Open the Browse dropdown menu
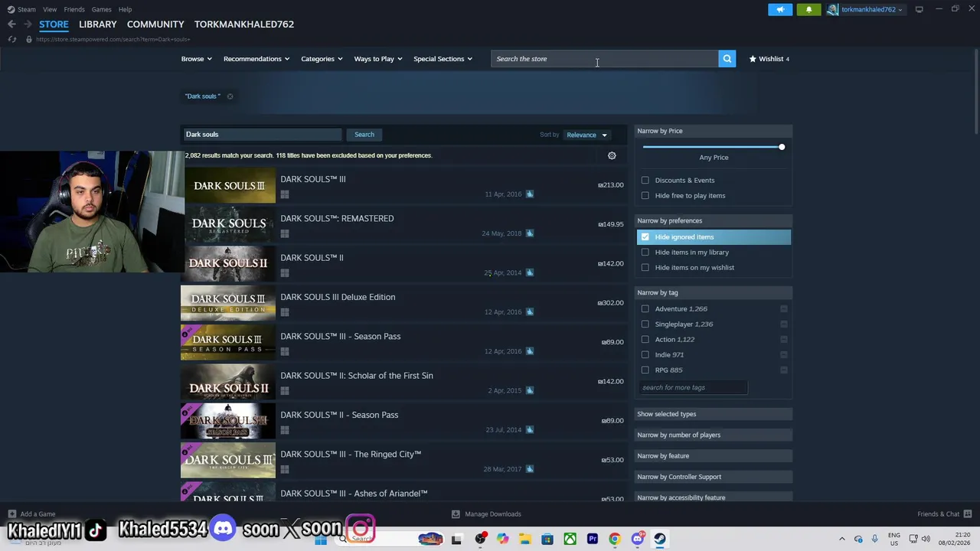The image size is (980, 551). click(197, 59)
